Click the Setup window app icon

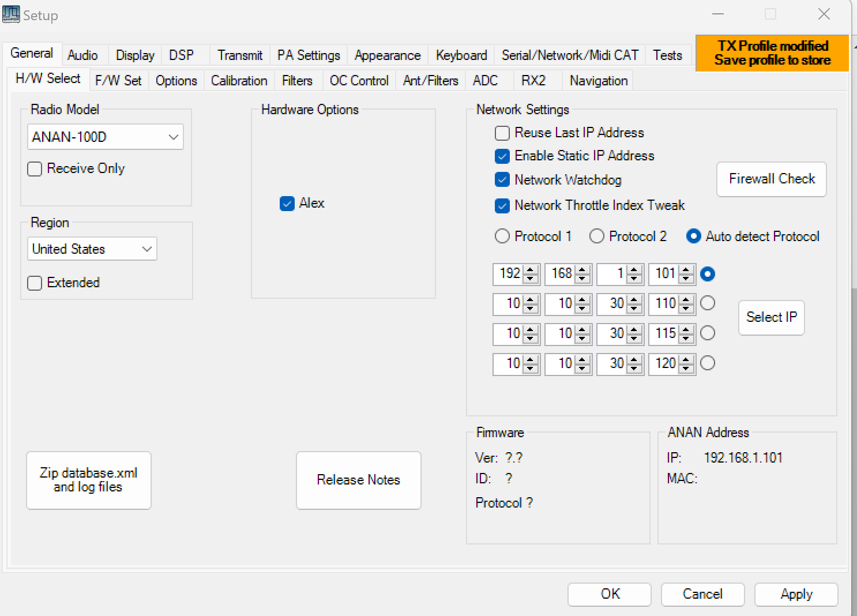point(11,14)
